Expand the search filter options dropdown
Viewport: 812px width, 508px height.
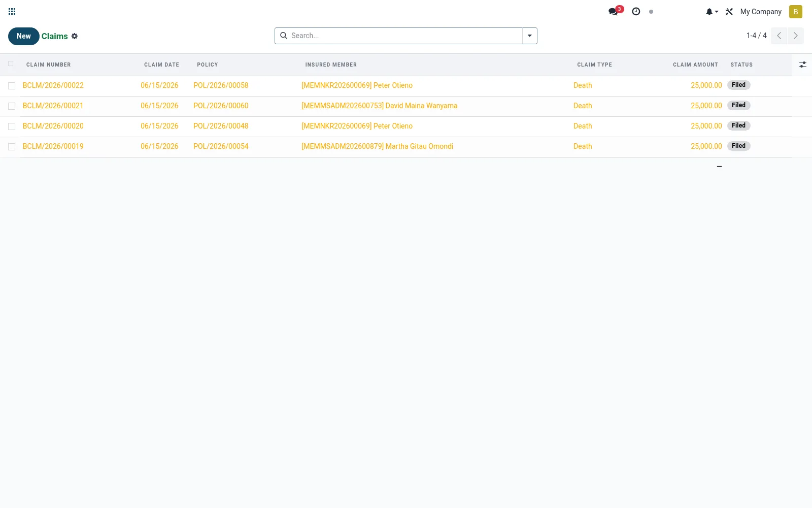click(530, 36)
